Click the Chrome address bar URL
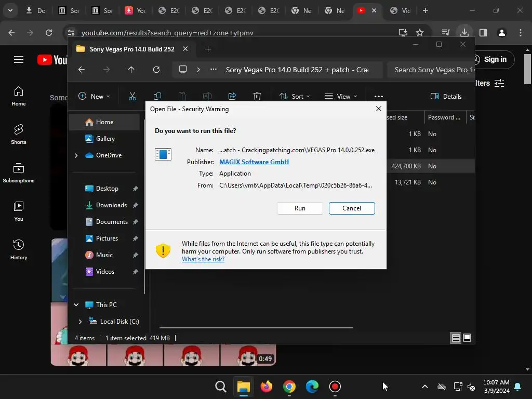This screenshot has width=532, height=399. click(167, 33)
